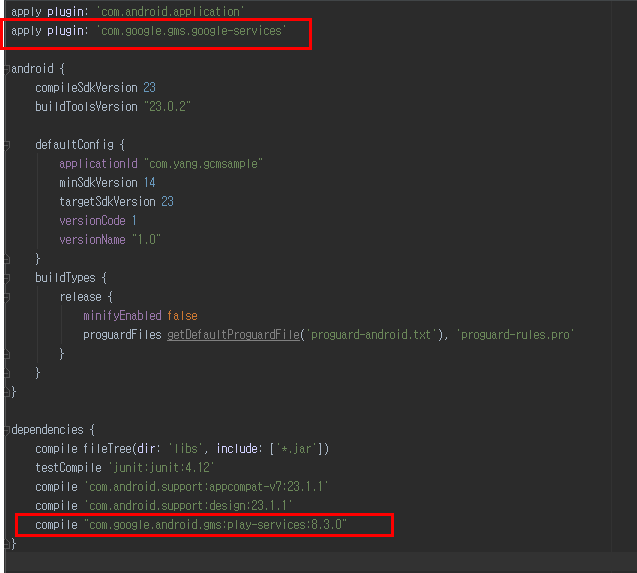Image resolution: width=637 pixels, height=573 pixels.
Task: Click play-services:8.3.0 dependency string
Action: point(215,525)
